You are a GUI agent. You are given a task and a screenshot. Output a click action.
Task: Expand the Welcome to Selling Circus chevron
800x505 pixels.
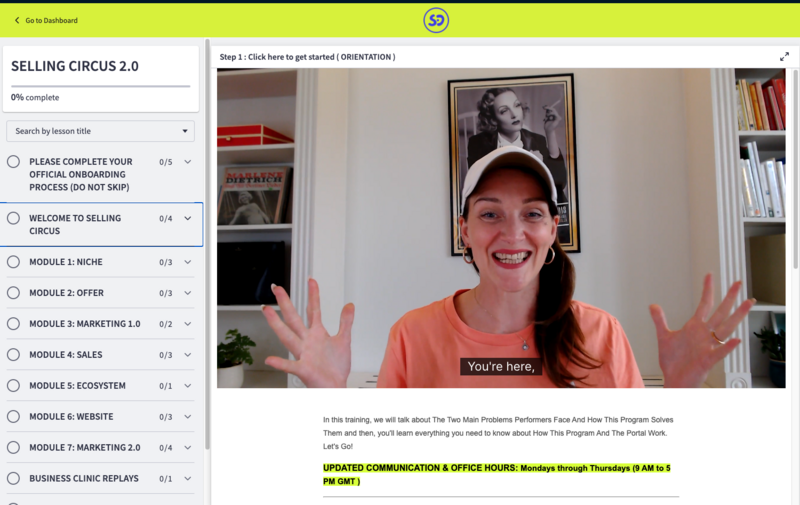tap(188, 218)
